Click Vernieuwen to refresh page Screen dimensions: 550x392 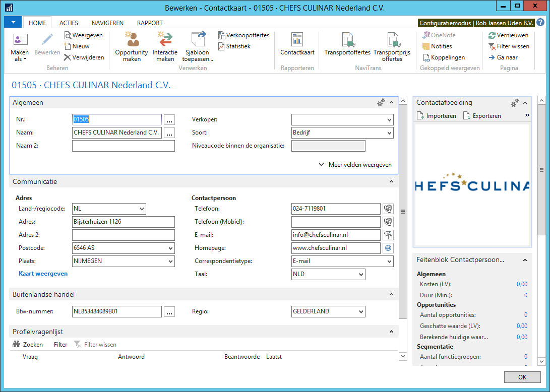508,35
